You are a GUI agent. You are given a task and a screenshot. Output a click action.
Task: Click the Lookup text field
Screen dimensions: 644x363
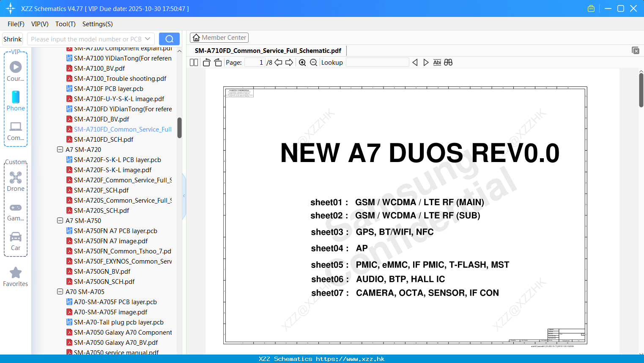(x=377, y=63)
